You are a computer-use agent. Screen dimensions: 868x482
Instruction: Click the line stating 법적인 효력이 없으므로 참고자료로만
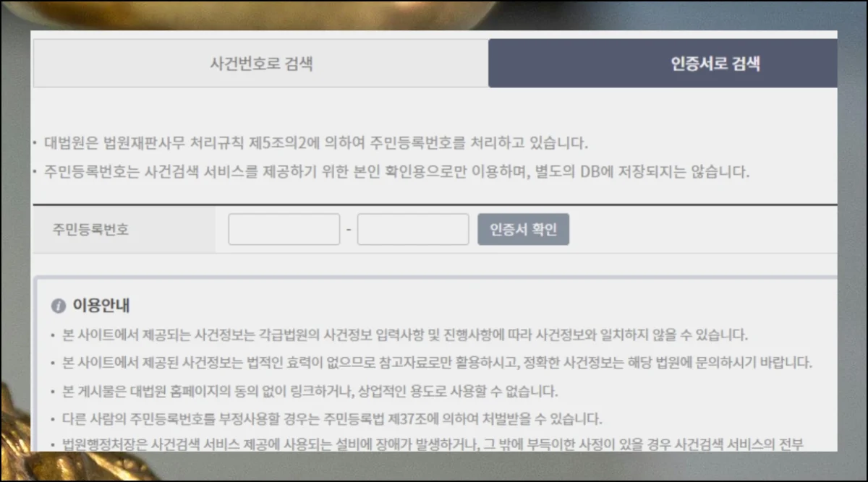(434, 362)
